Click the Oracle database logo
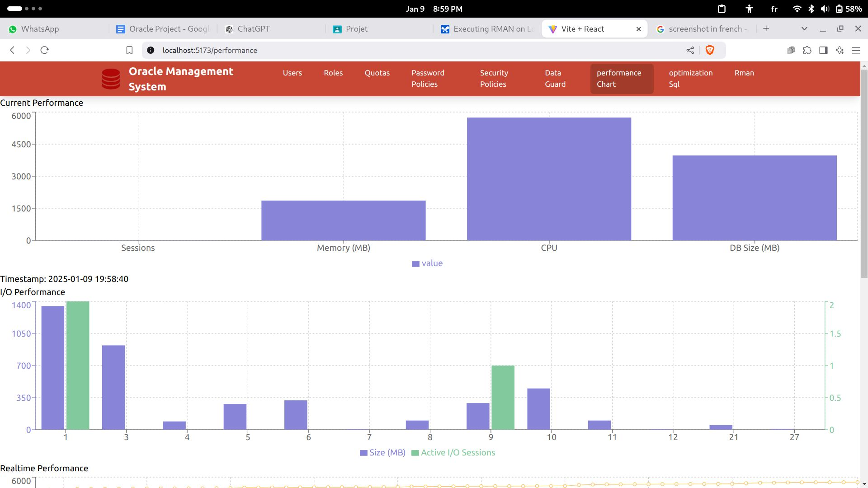The image size is (868, 488). [x=110, y=78]
